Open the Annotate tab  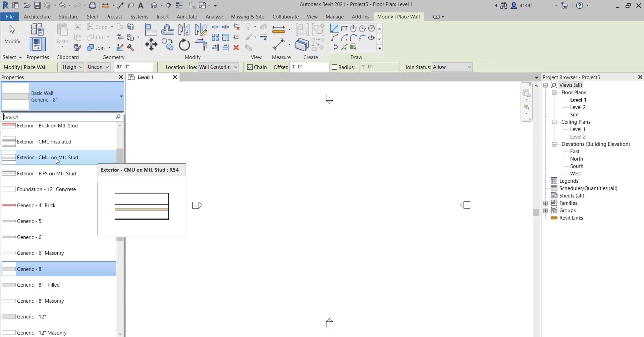187,17
